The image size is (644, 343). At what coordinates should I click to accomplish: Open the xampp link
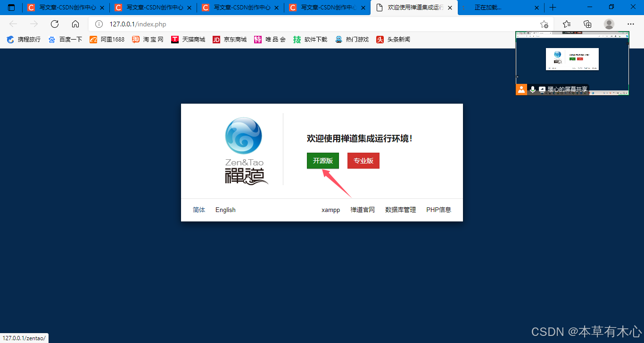coord(331,210)
